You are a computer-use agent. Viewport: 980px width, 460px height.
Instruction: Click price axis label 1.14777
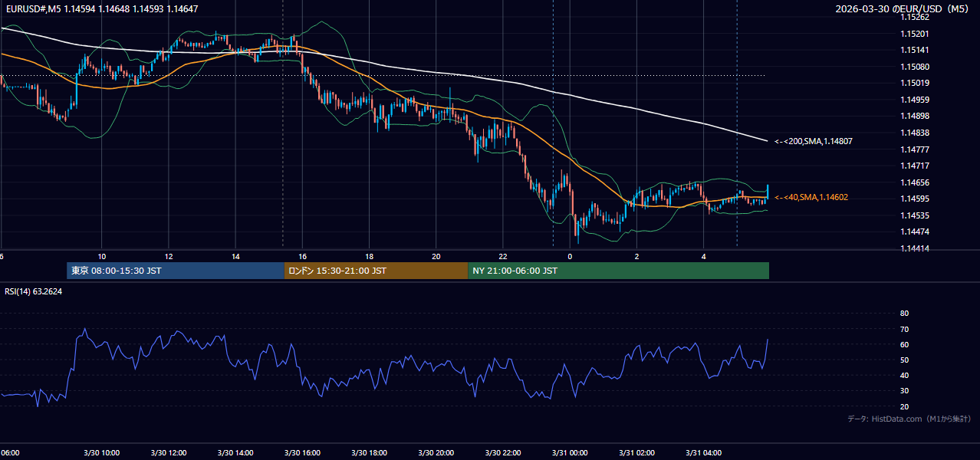click(x=915, y=149)
